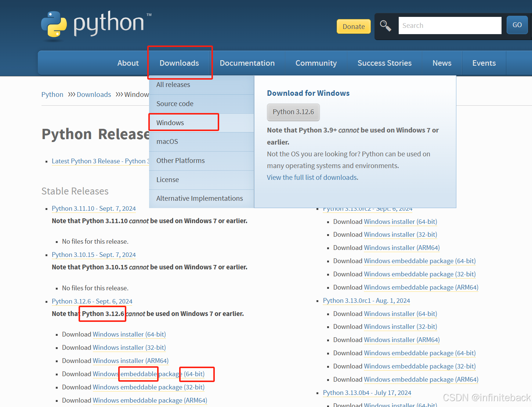This screenshot has width=532, height=407.
Task: Select Alternative Implementations in dropdown
Action: pyautogui.click(x=202, y=199)
